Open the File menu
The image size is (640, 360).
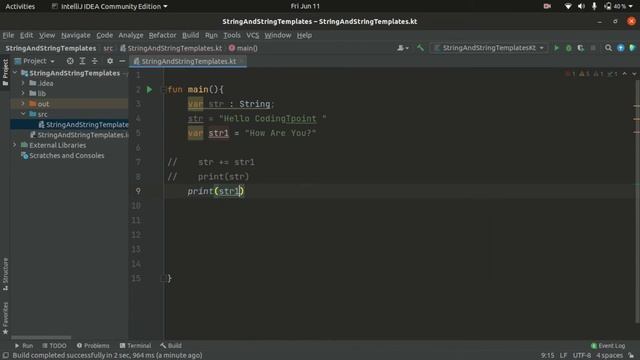8,35
